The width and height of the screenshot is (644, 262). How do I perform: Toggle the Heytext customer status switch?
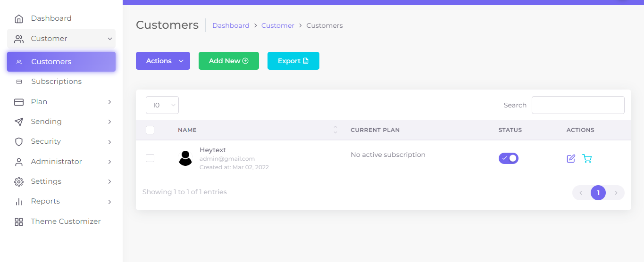[x=508, y=158]
